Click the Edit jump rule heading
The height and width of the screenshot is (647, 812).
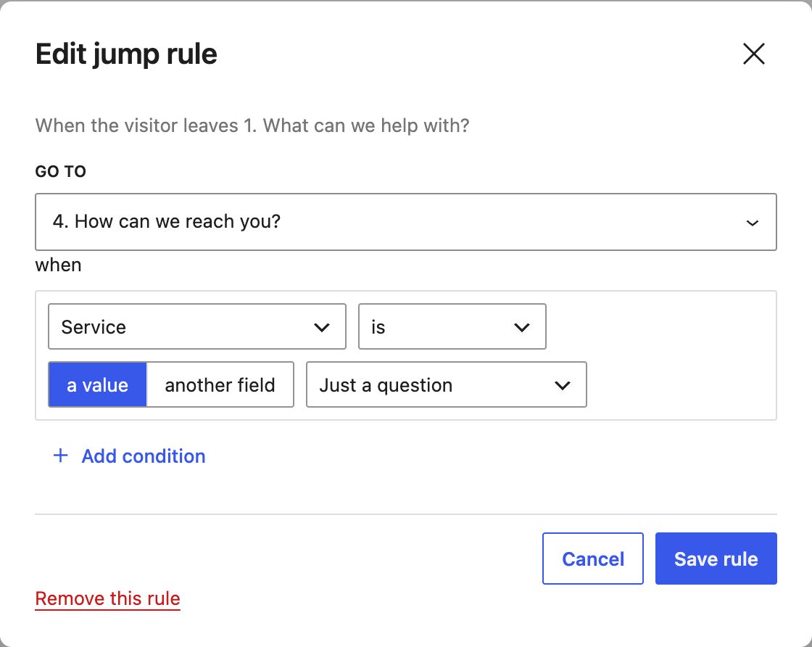tap(126, 54)
